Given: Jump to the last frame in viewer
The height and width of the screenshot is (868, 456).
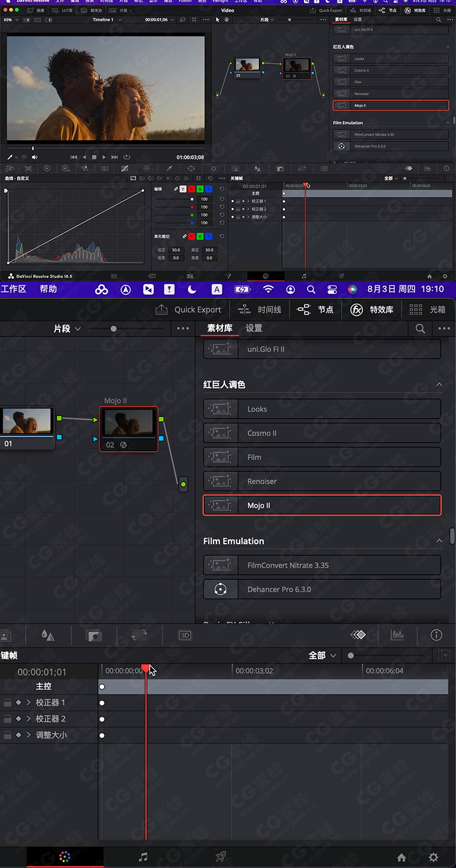Looking at the screenshot, I should coord(115,157).
